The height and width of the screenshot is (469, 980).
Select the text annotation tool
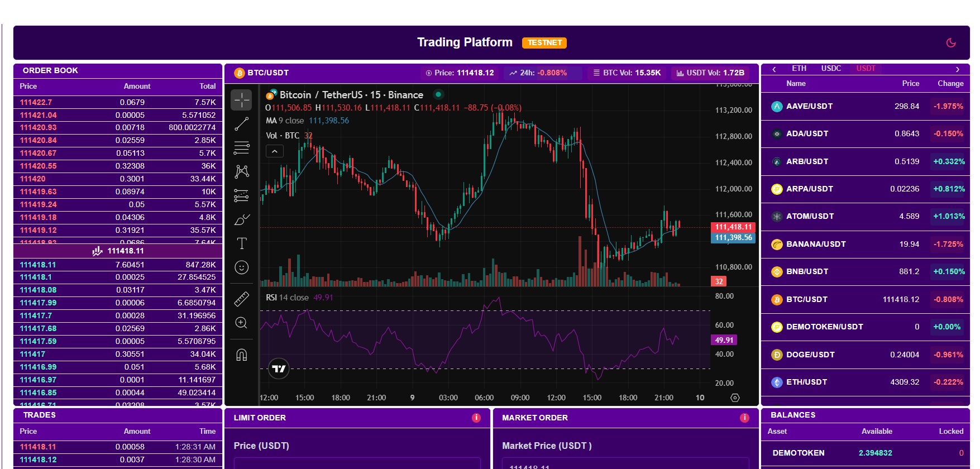tap(241, 243)
